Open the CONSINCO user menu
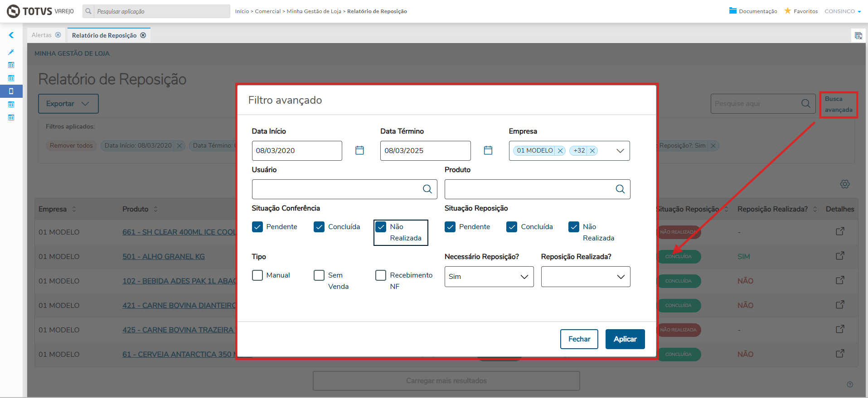868x398 pixels. [843, 11]
